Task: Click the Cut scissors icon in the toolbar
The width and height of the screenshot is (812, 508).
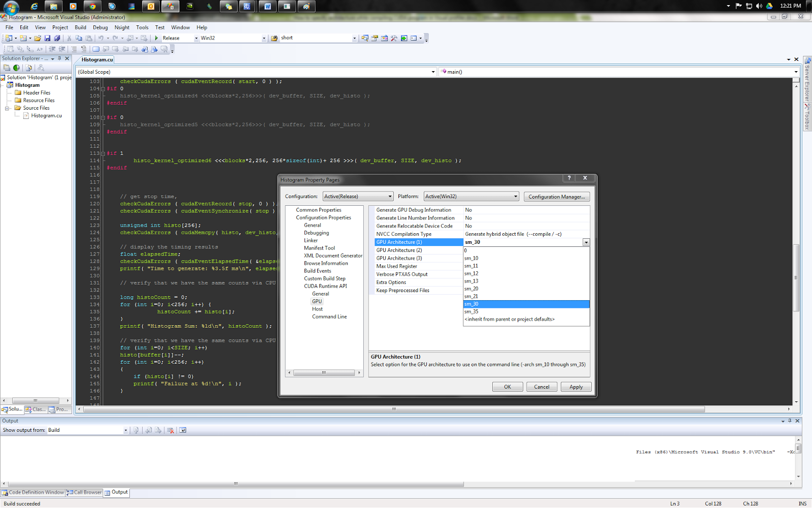Action: [x=69, y=38]
